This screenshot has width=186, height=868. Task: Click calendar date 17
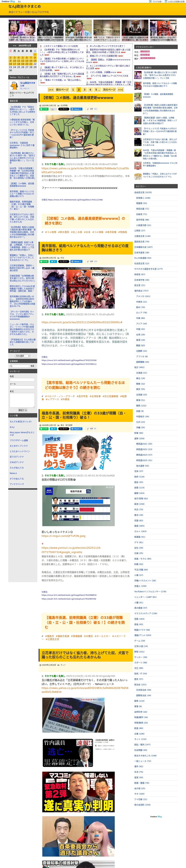pos(14,64)
